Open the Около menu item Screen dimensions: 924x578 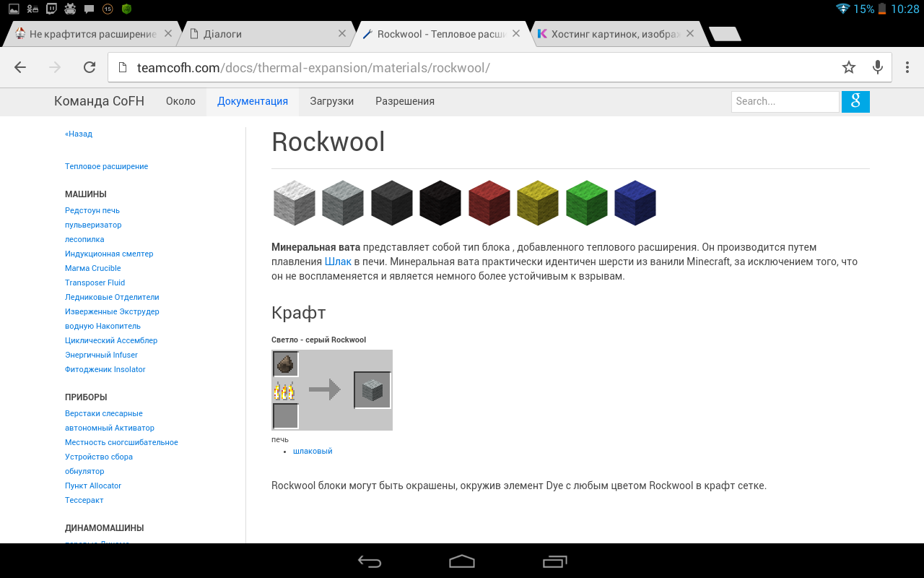coord(180,101)
